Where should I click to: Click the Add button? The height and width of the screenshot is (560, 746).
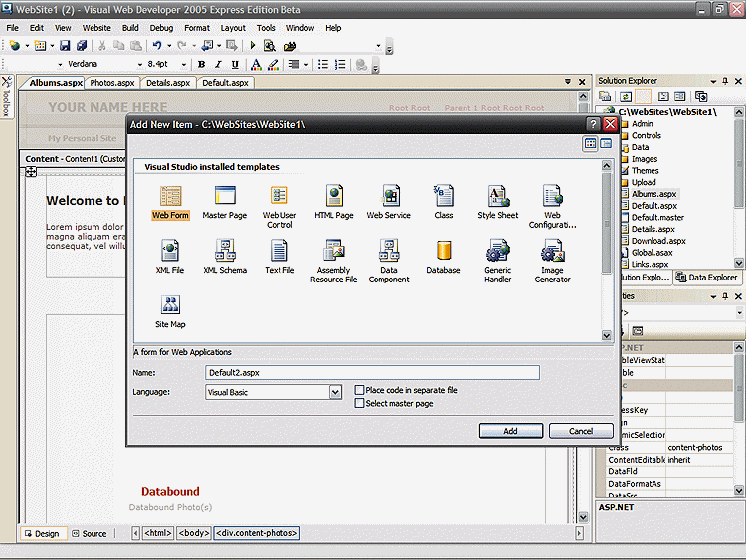coord(511,431)
